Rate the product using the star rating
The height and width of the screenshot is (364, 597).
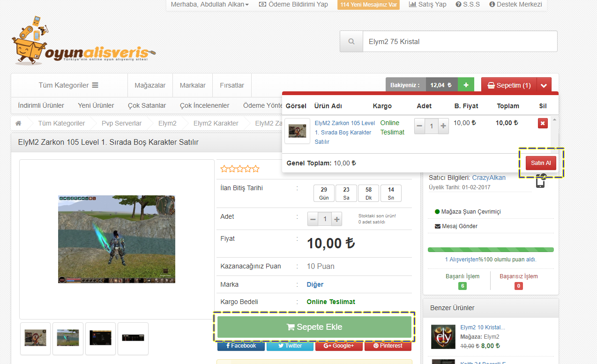pos(239,169)
